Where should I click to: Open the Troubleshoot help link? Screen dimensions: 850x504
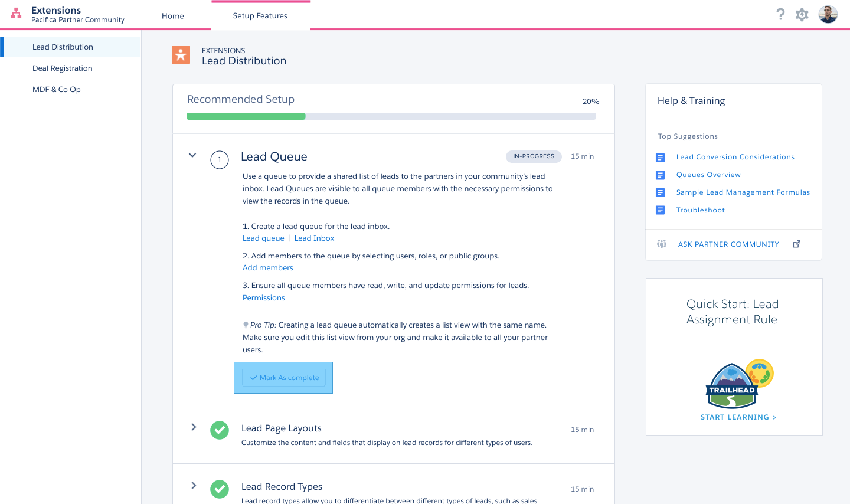(x=701, y=210)
